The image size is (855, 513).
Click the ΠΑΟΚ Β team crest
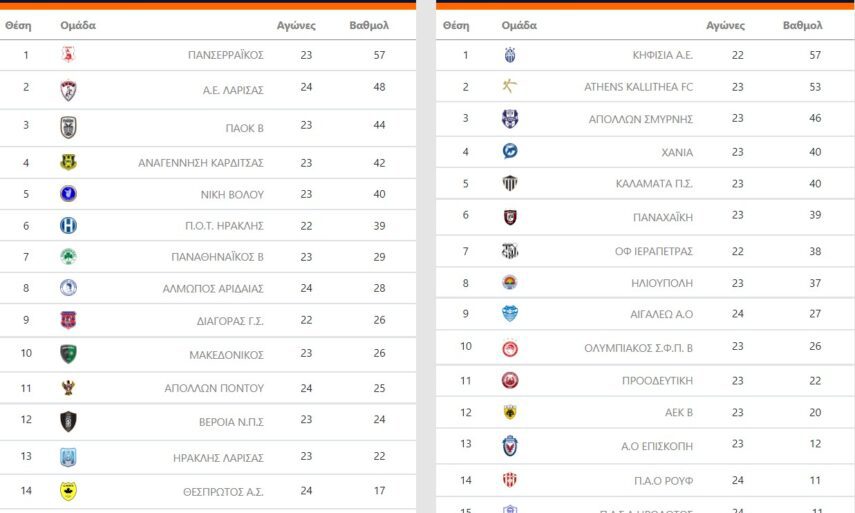68,126
